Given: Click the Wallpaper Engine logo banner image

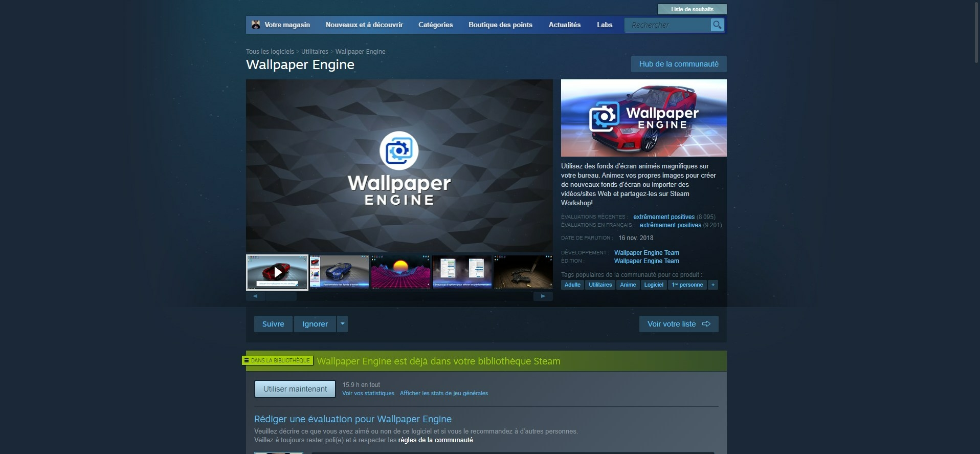Looking at the screenshot, I should 643,118.
